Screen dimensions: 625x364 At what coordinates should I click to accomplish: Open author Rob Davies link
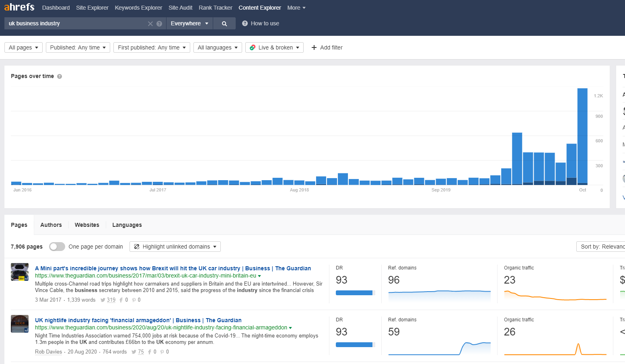pos(49,352)
